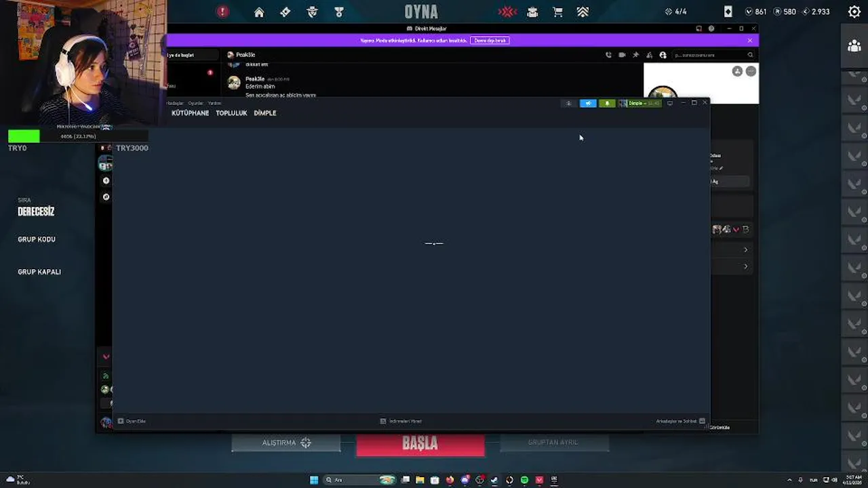Open DİMPLE profile tab in Steam
868x488 pixels.
pos(265,113)
